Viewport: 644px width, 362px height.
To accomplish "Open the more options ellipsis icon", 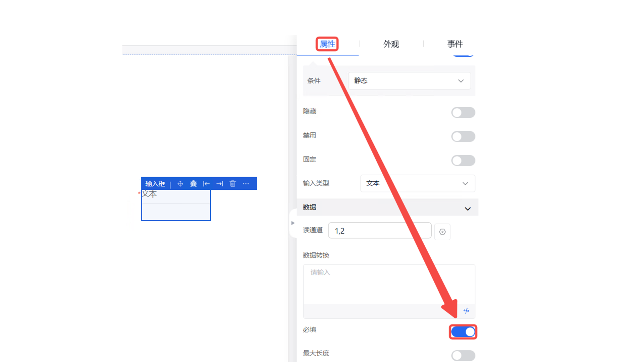I will (x=246, y=184).
